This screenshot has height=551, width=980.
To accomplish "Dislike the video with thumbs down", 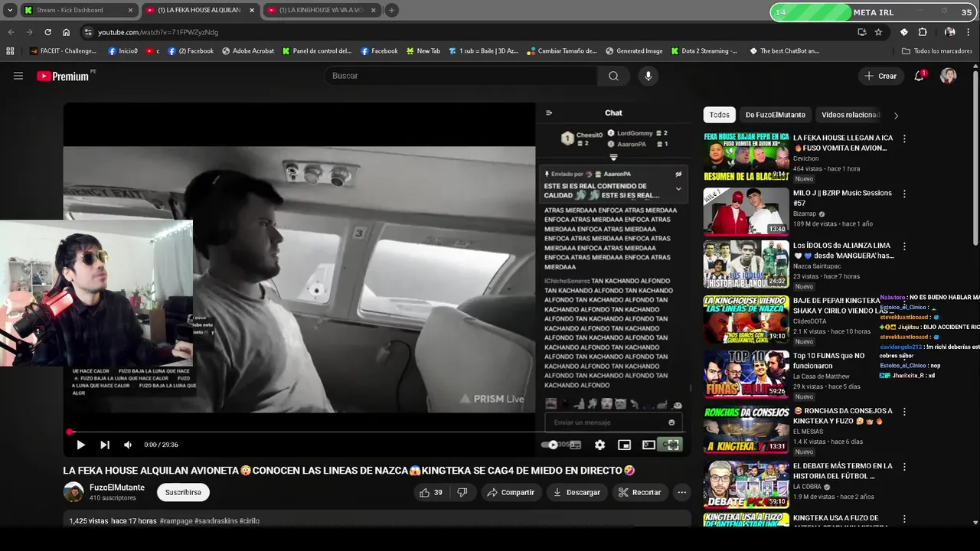I will point(462,492).
